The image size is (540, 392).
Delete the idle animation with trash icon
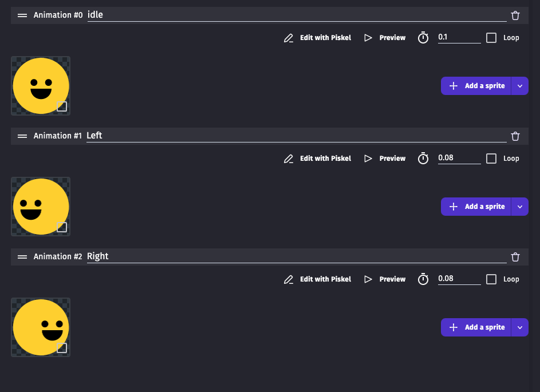[x=515, y=15]
